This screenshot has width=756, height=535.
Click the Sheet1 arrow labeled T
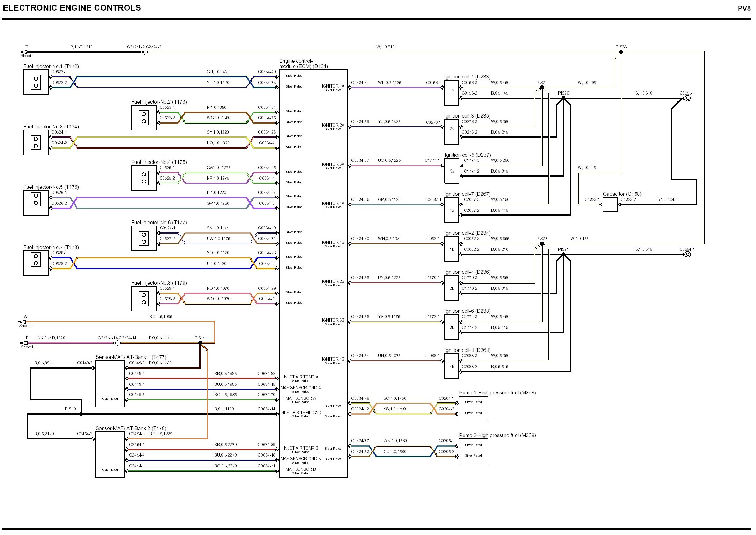[24, 52]
